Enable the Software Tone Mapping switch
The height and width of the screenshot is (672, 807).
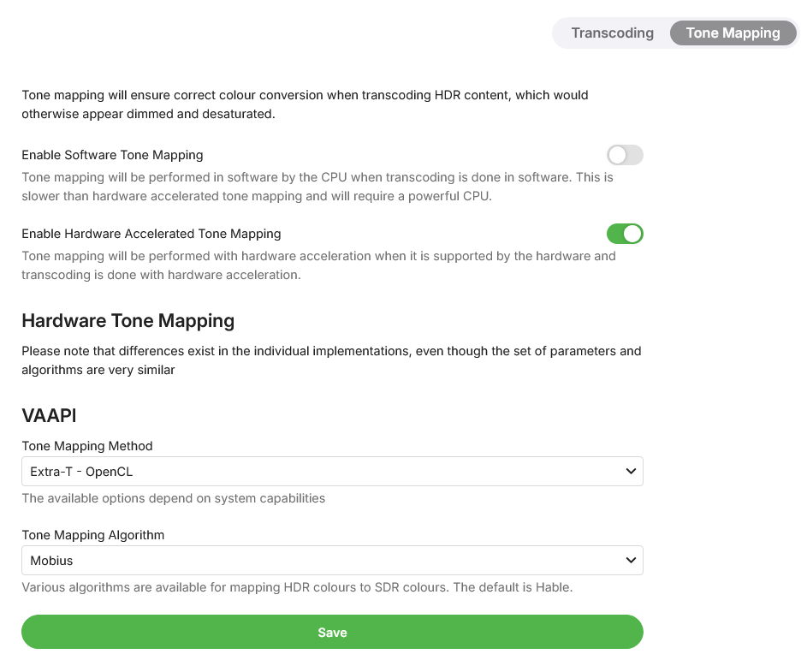[x=624, y=155]
